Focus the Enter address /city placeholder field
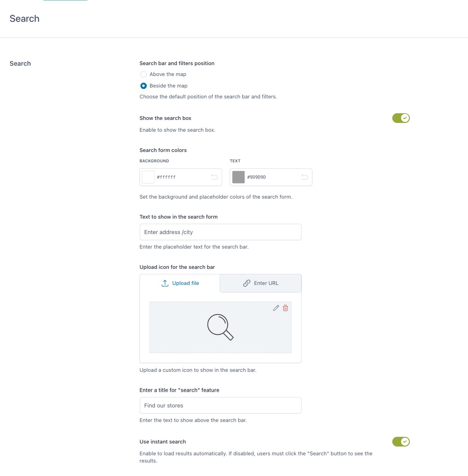The height and width of the screenshot is (476, 468). (220, 232)
